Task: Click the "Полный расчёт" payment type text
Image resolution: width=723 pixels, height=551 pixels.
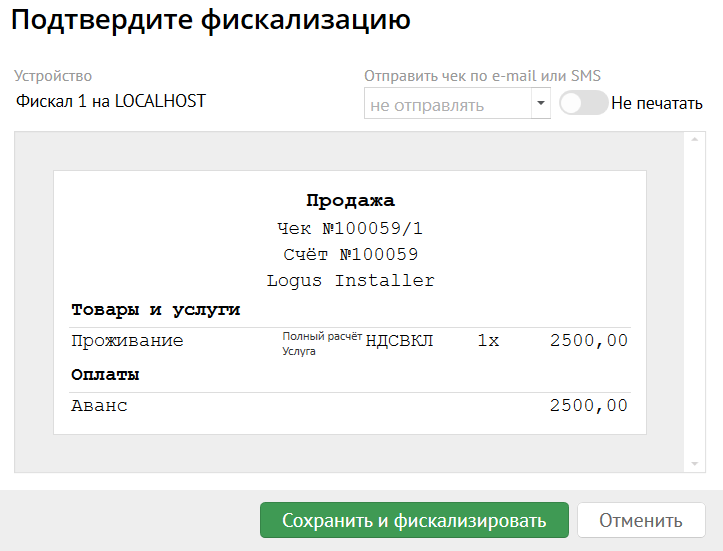Action: click(321, 337)
